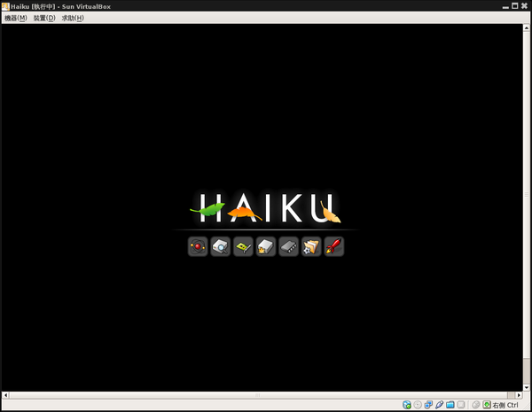Click the horizontal scrollbar thumb
Image resolution: width=532 pixels, height=412 pixels.
tap(258, 395)
